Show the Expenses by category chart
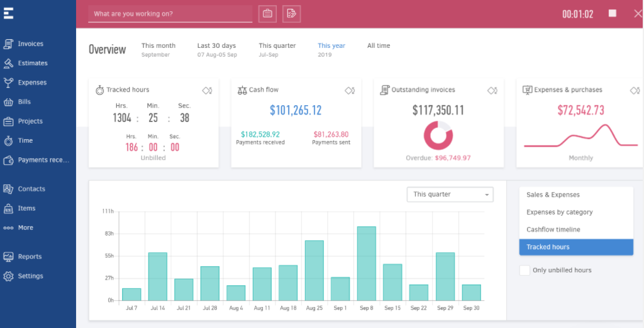 click(x=576, y=212)
